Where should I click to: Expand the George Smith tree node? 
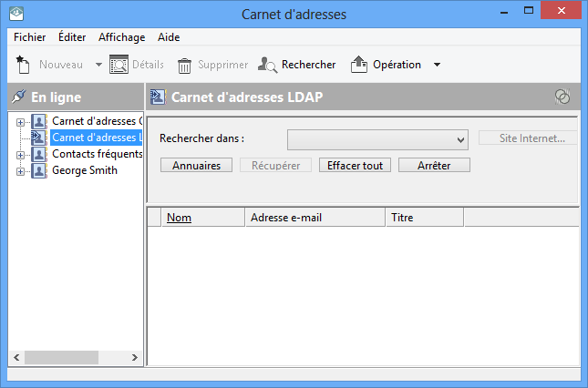20,171
